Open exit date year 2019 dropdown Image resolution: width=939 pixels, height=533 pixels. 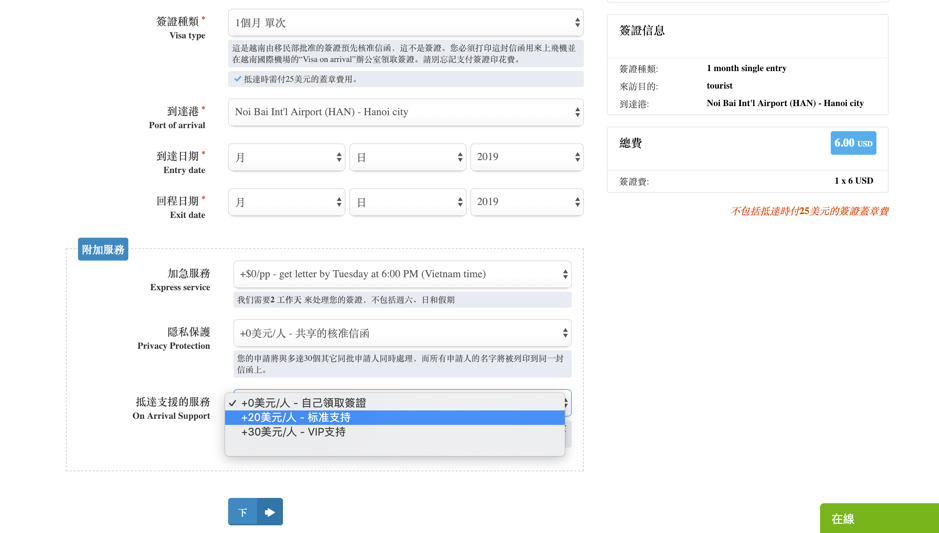tap(526, 202)
